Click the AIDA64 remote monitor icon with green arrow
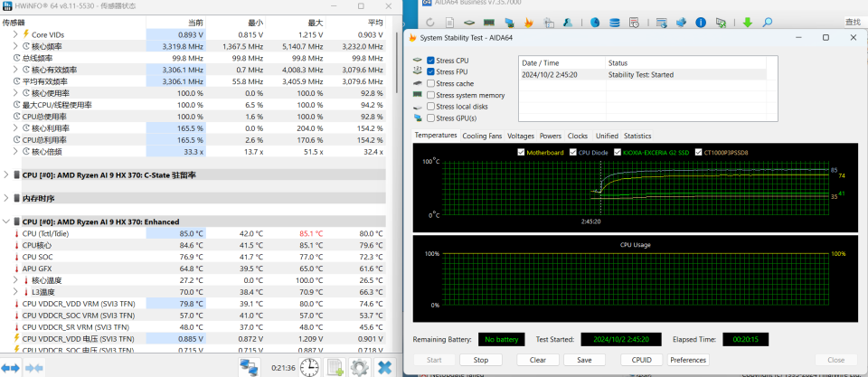This screenshot has width=868, height=377. (x=721, y=23)
